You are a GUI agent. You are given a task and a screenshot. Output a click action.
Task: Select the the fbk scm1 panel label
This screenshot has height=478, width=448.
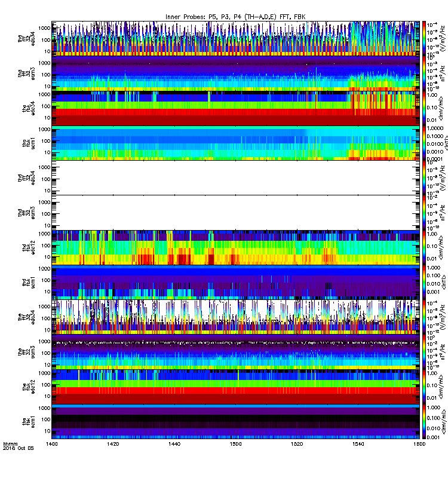coord(29,421)
